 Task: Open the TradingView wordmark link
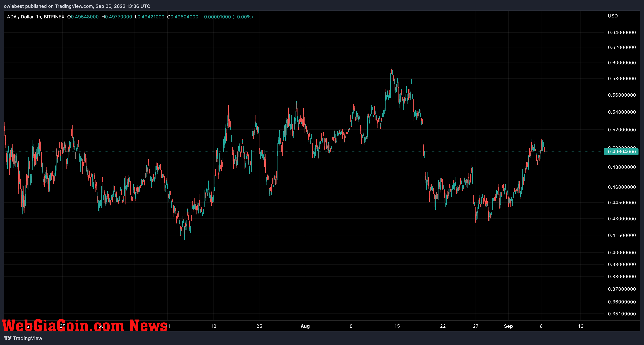(x=27, y=338)
